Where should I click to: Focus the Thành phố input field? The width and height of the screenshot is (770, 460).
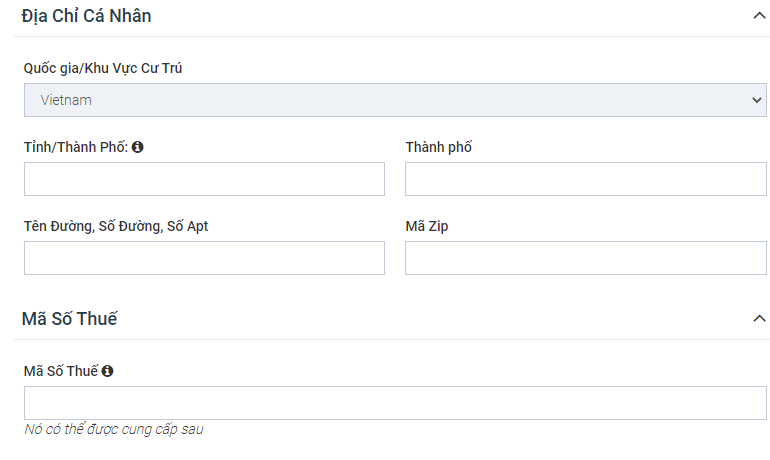(585, 179)
